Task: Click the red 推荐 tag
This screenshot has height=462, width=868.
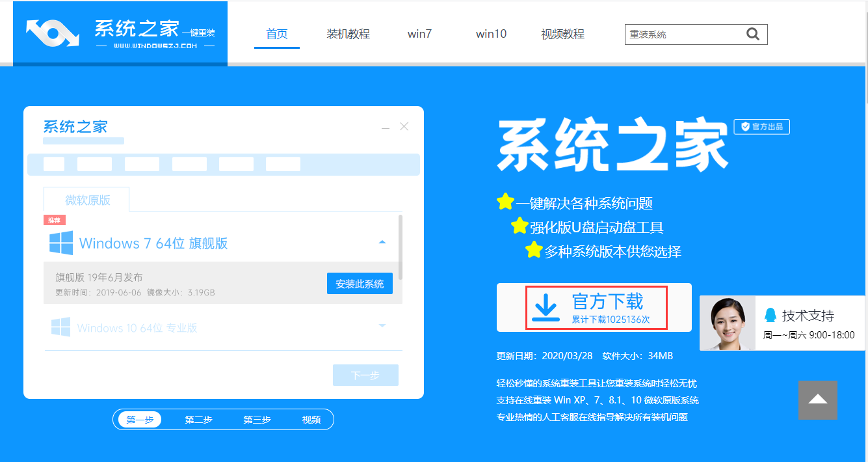Action: [x=55, y=220]
